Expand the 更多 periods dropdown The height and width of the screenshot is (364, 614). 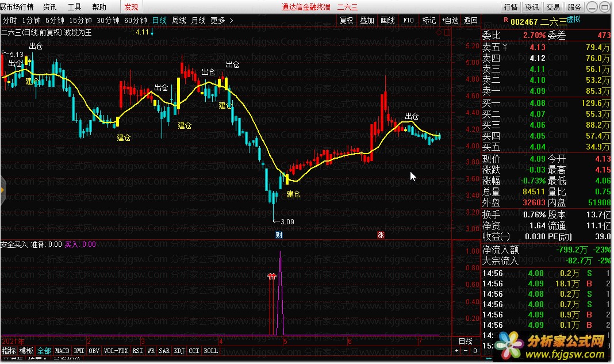222,20
